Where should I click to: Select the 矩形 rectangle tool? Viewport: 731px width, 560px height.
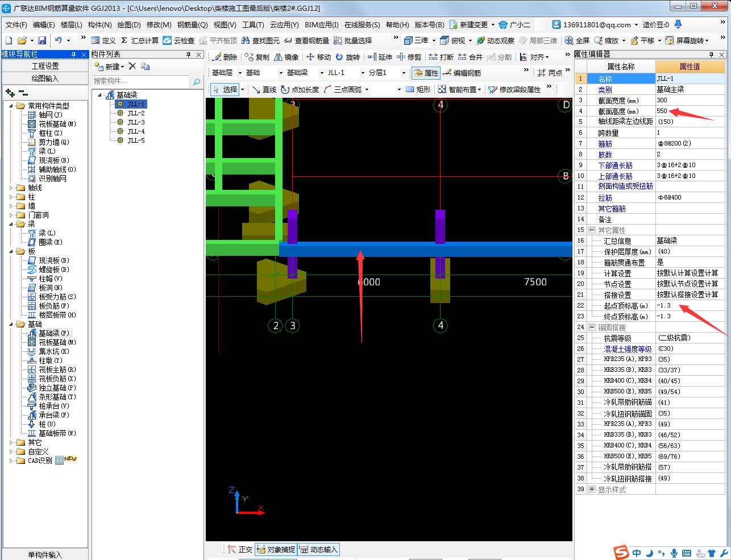(x=418, y=89)
